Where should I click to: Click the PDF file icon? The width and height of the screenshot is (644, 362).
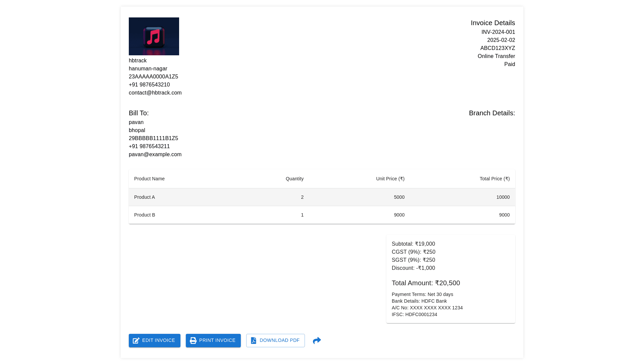[254, 341]
